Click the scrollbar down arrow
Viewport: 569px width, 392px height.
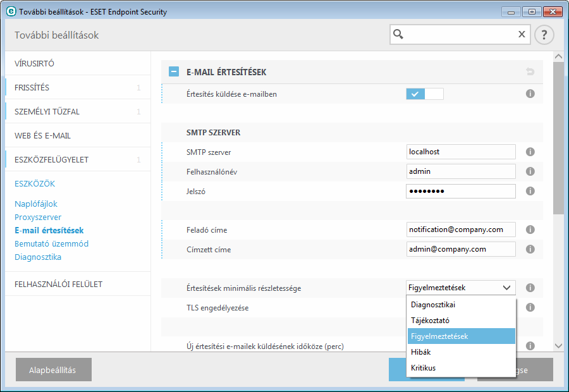pyautogui.click(x=558, y=346)
